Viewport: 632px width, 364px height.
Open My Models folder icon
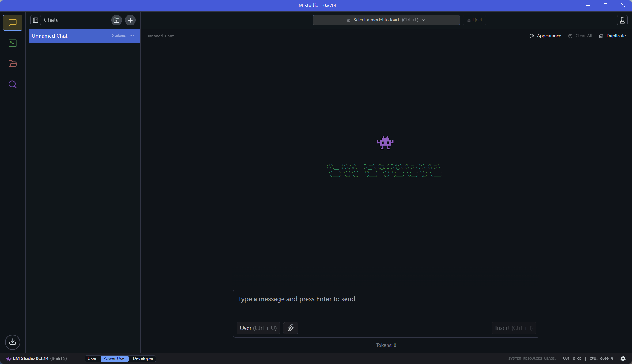coord(13,64)
